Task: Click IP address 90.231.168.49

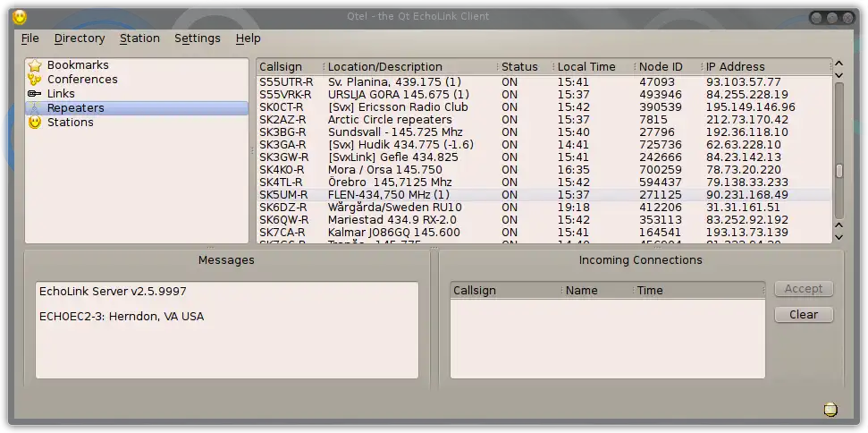Action: 747,195
